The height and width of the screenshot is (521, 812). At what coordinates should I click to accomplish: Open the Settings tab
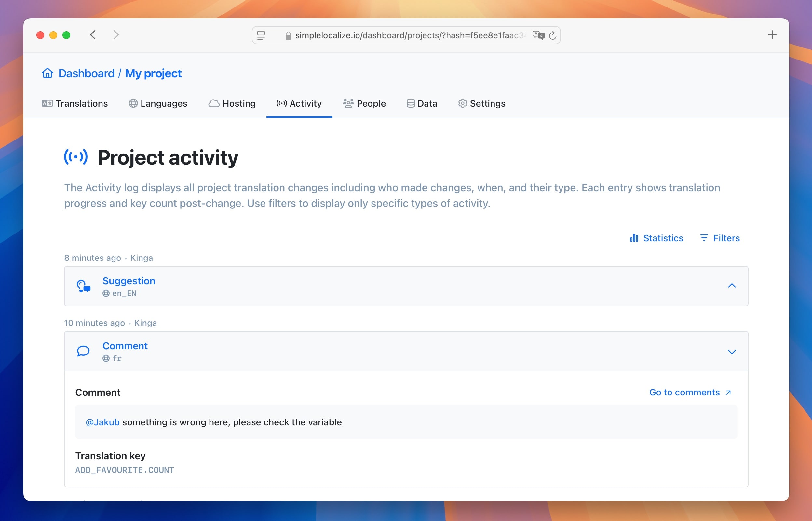(x=482, y=103)
